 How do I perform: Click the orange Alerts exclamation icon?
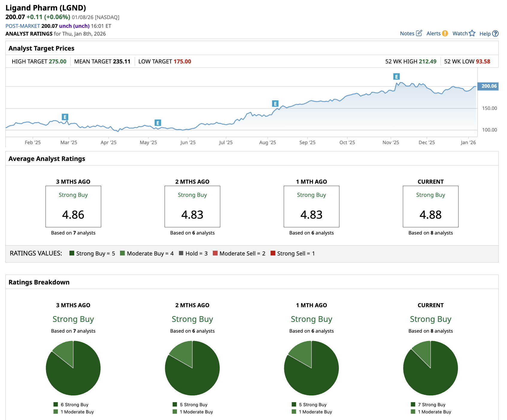pyautogui.click(x=445, y=33)
